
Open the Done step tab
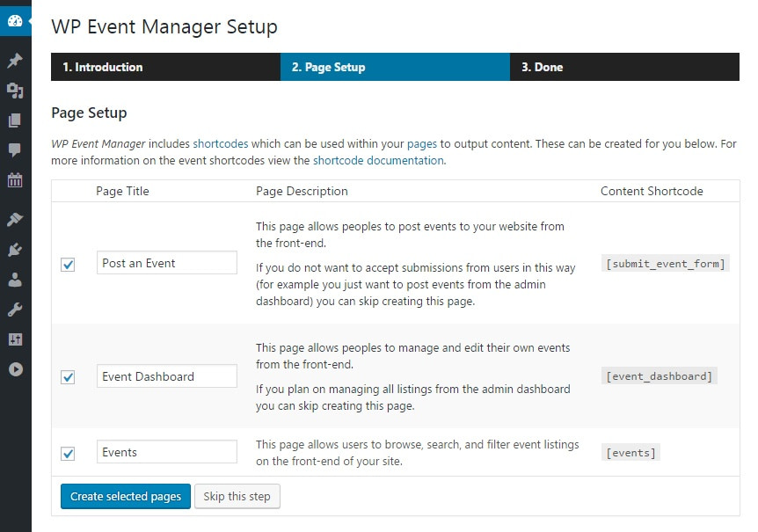coord(540,67)
